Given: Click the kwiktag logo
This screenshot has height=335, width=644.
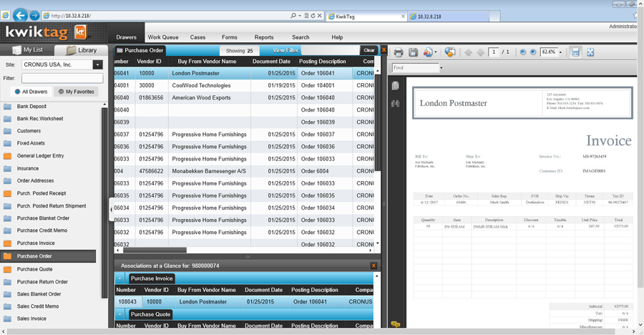Looking at the screenshot, I should (46, 32).
